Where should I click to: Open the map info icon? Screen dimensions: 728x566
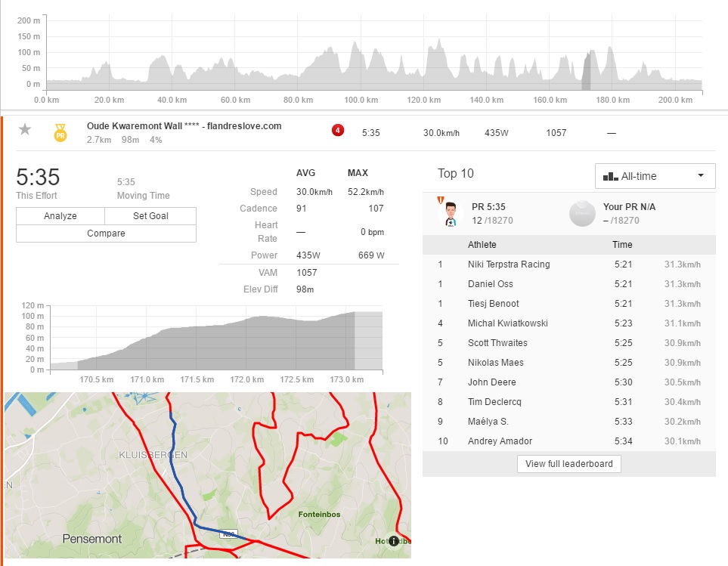coord(393,541)
